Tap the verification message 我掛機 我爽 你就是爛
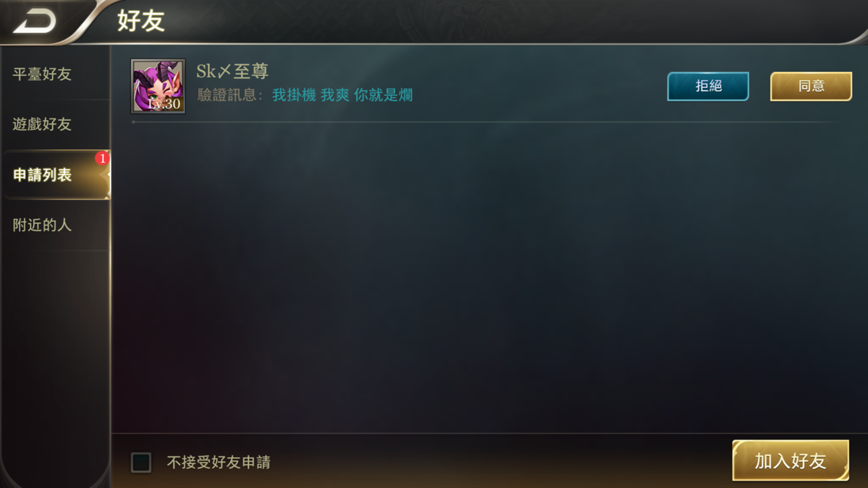Image resolution: width=868 pixels, height=488 pixels. 342,95
